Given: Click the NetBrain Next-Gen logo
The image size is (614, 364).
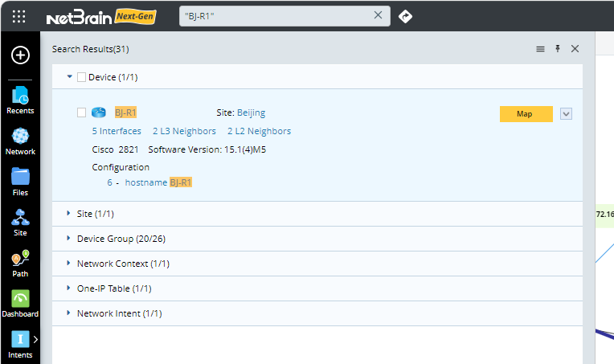Looking at the screenshot, I should (x=101, y=17).
